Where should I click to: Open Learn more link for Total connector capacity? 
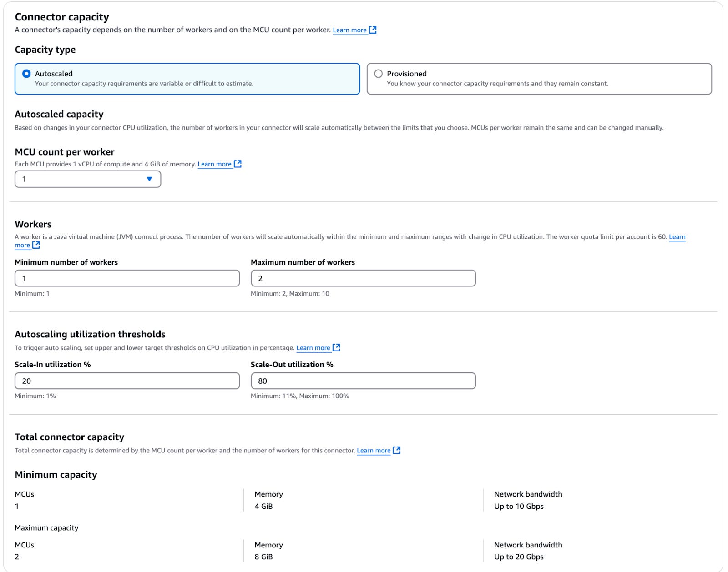[x=374, y=451]
